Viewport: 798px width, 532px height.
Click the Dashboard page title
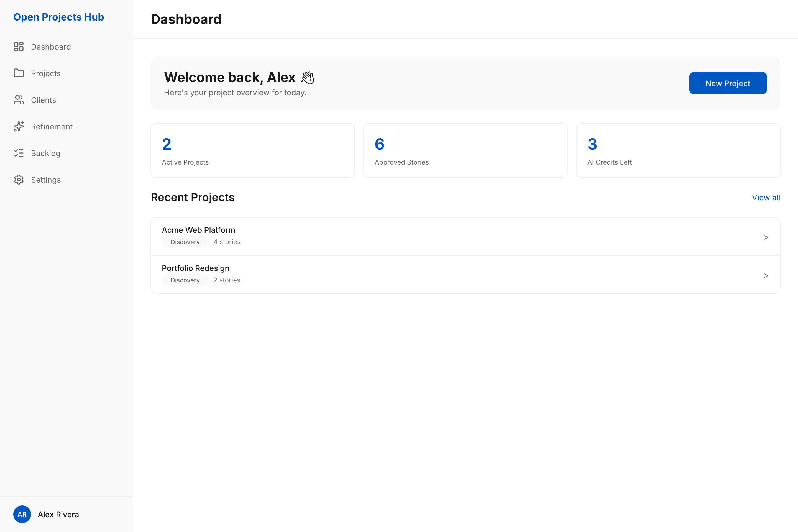tap(186, 19)
